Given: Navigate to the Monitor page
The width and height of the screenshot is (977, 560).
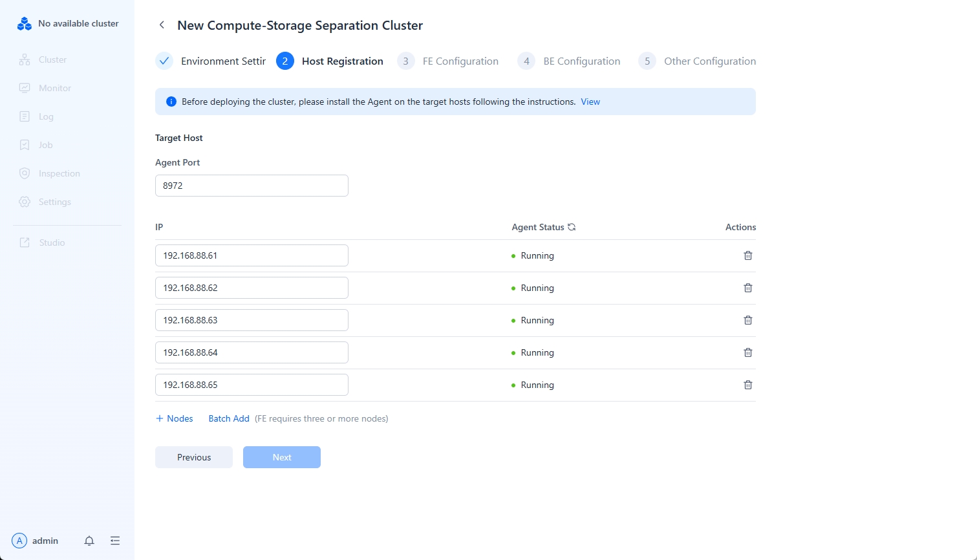Looking at the screenshot, I should pyautogui.click(x=54, y=88).
